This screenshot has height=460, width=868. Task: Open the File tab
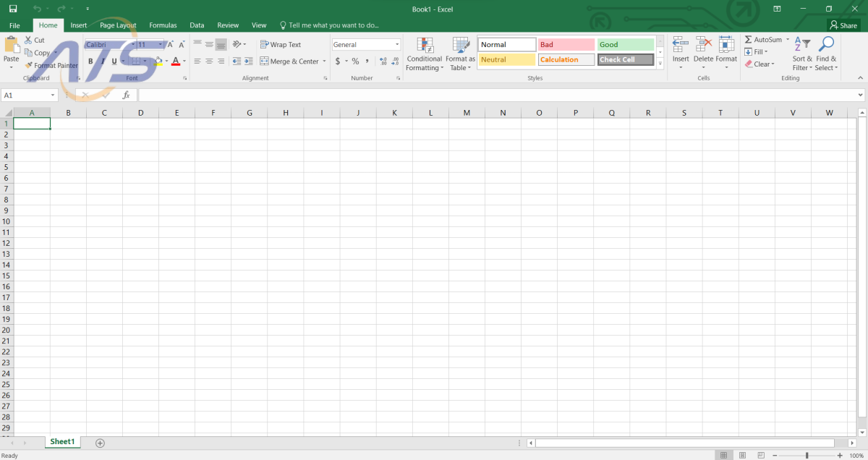click(x=14, y=25)
